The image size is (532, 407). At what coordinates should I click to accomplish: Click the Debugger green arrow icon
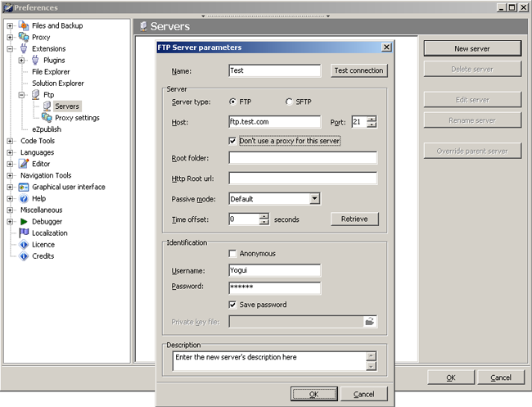tap(24, 221)
